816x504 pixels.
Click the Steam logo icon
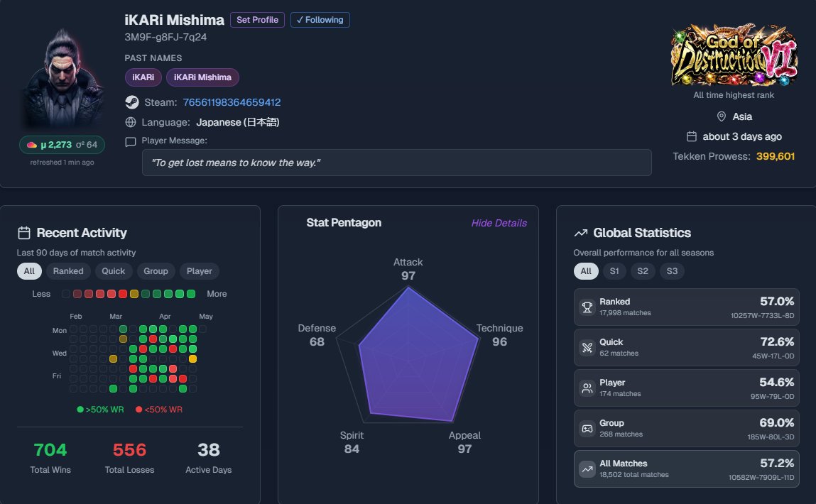(132, 102)
